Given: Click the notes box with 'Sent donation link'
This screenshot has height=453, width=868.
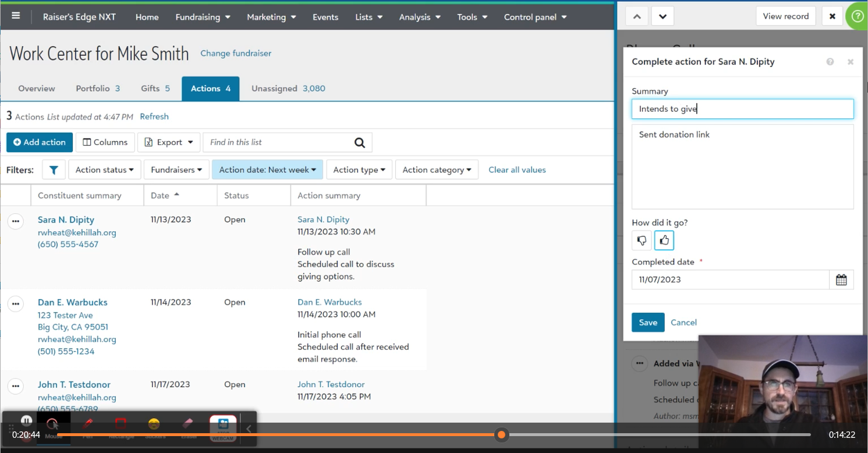Looking at the screenshot, I should pyautogui.click(x=743, y=167).
